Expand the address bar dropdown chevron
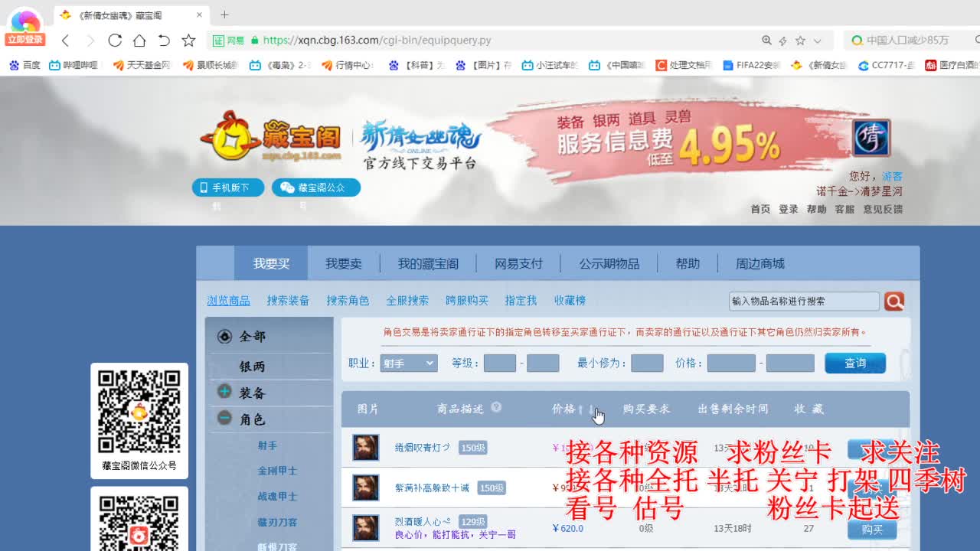Viewport: 980px width, 551px height. [x=817, y=41]
